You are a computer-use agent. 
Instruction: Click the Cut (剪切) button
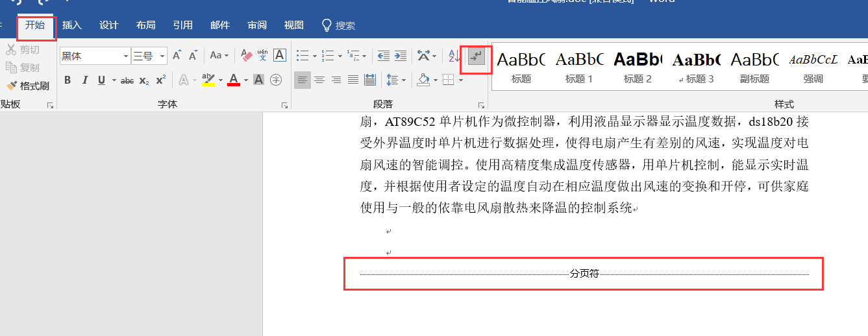(x=23, y=49)
